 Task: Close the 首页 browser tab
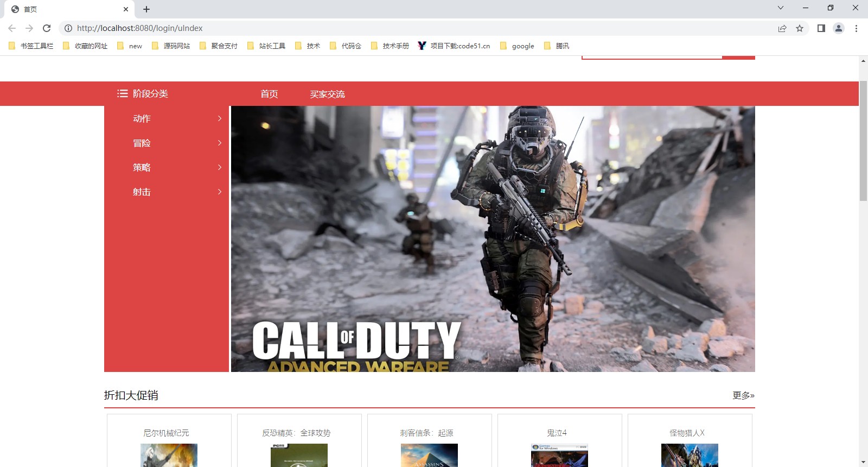pyautogui.click(x=126, y=9)
